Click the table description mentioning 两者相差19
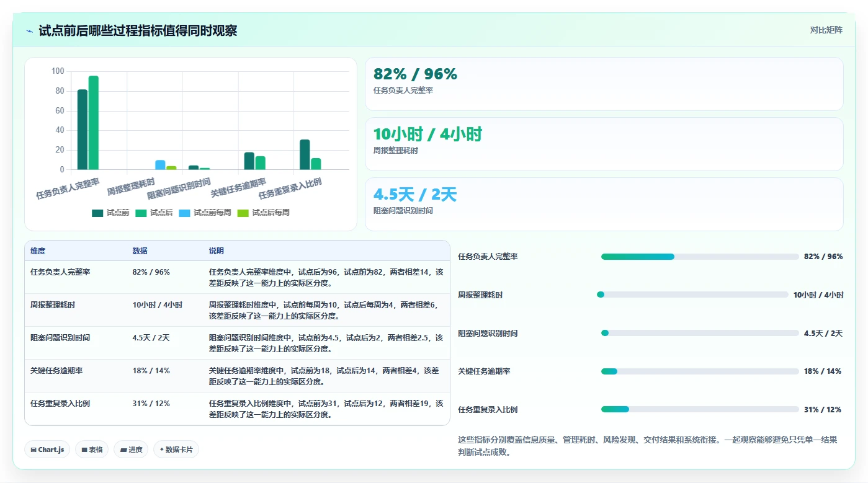The width and height of the screenshot is (868, 483). (x=326, y=409)
